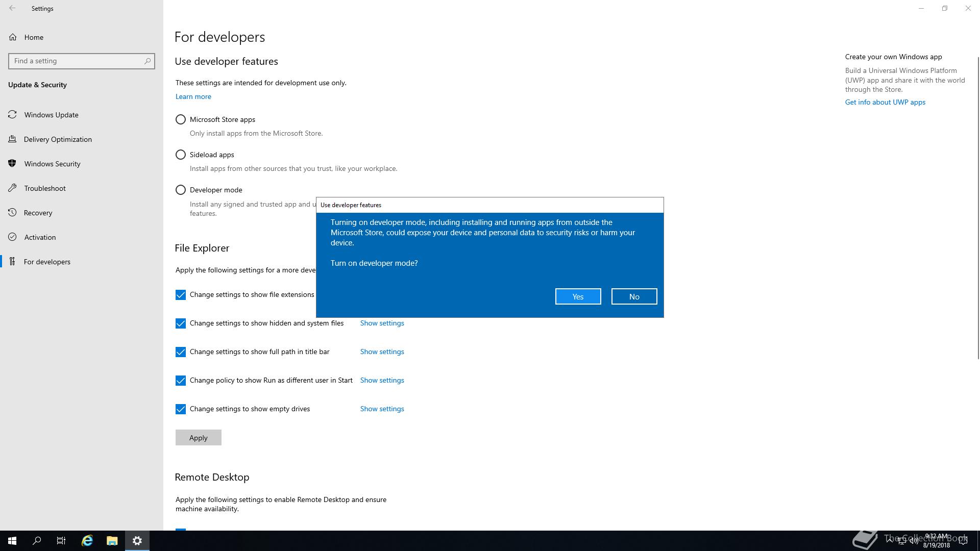The width and height of the screenshot is (980, 551).
Task: Click the Apply button under File Explorer
Action: coord(199,438)
